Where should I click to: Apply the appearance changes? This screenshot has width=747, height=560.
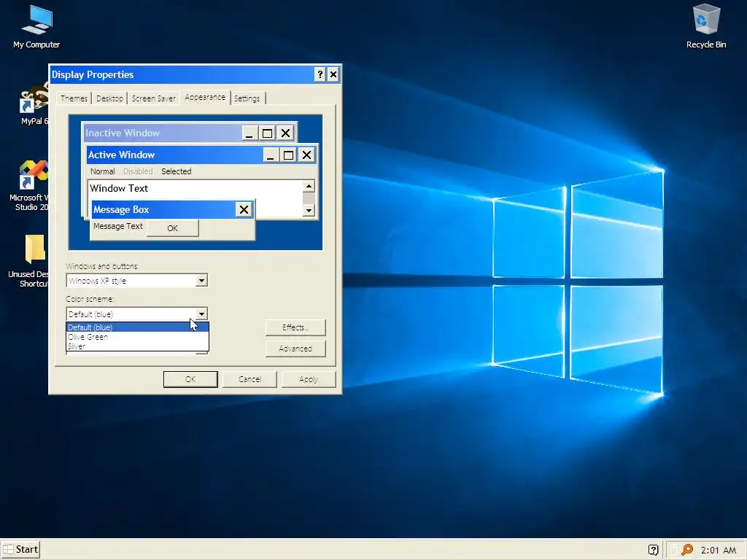309,379
